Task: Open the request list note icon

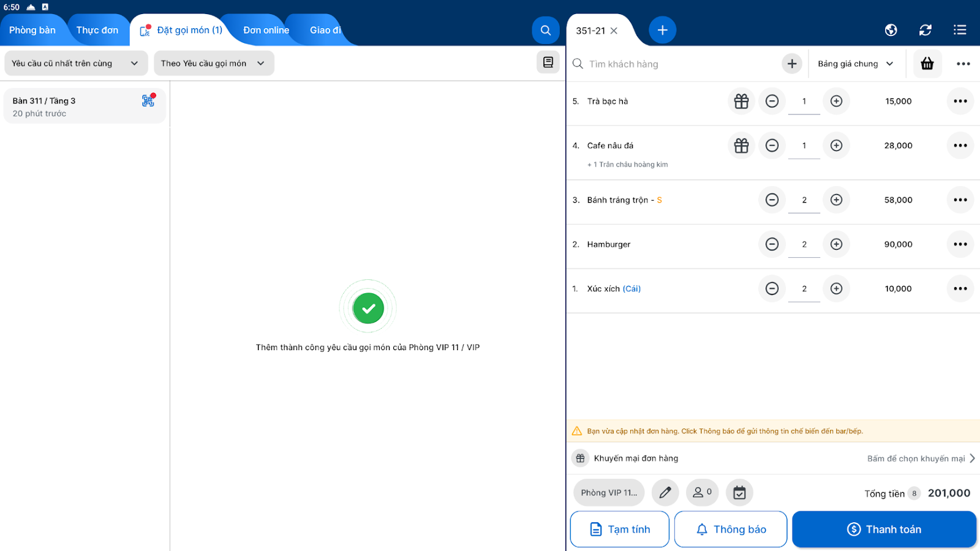Action: coord(548,62)
